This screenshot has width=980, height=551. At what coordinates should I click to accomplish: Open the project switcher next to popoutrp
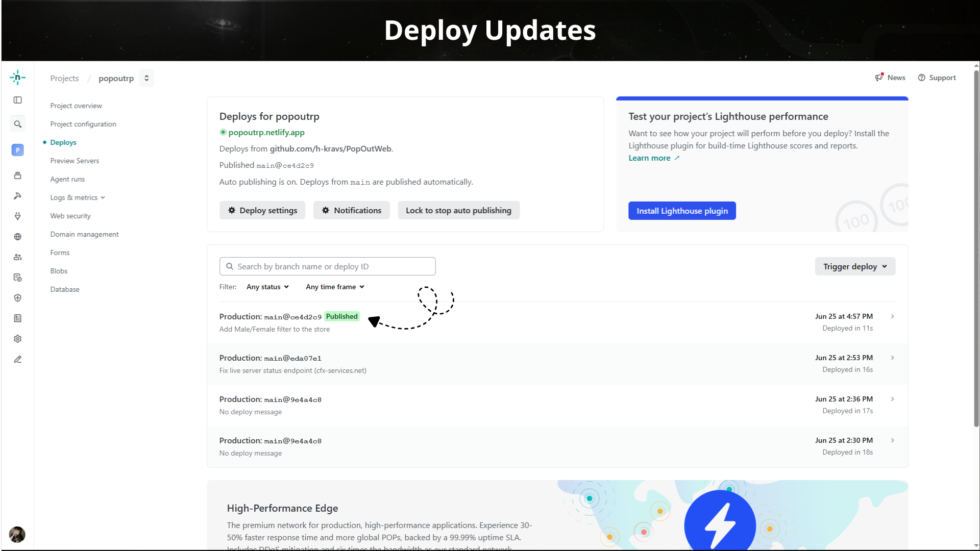click(146, 78)
